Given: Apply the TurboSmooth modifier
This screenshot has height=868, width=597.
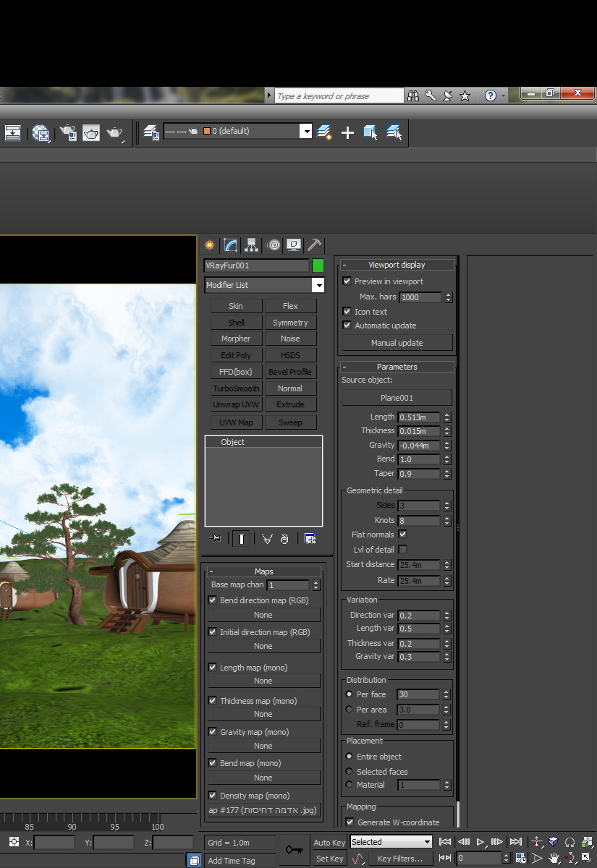Looking at the screenshot, I should tap(236, 388).
